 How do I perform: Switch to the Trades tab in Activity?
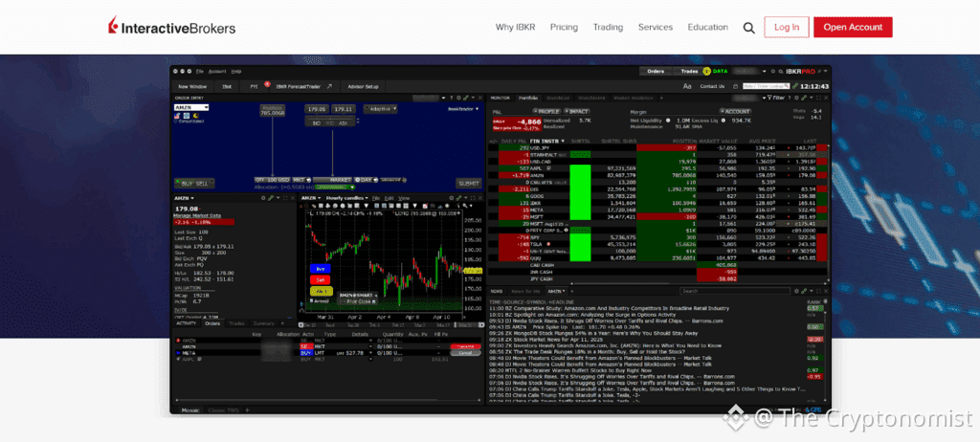[236, 323]
